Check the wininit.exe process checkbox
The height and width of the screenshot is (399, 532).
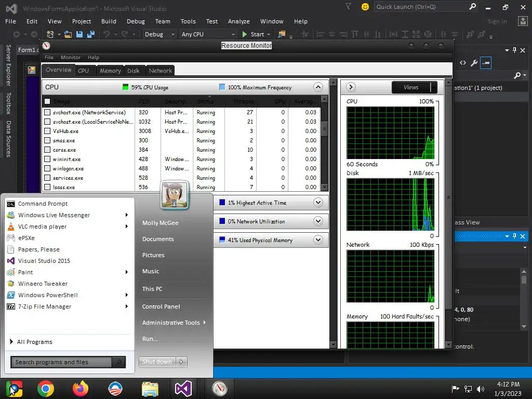click(x=47, y=159)
